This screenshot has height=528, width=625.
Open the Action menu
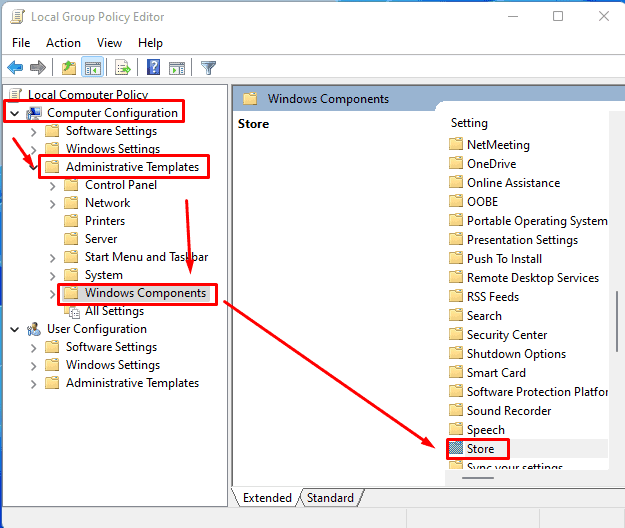pos(63,43)
